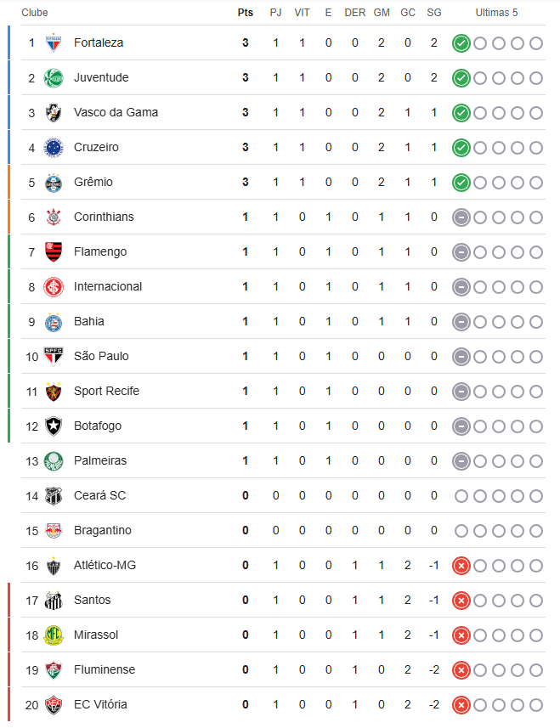Viewport: 560px width, 728px height.
Task: Open the Internacional team name
Action: [x=108, y=286]
